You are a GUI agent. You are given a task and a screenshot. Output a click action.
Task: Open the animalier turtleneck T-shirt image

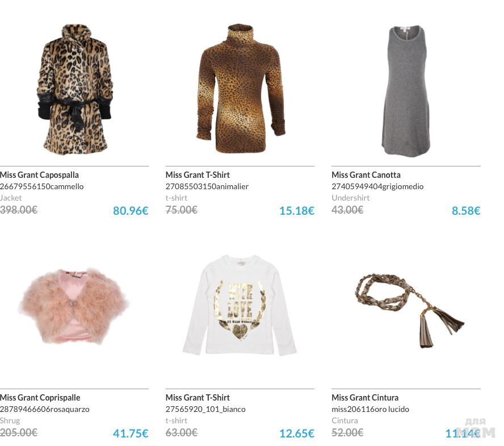click(240, 88)
